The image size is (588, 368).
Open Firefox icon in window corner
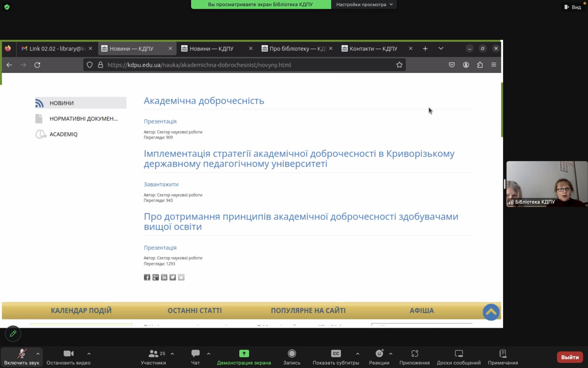point(8,48)
